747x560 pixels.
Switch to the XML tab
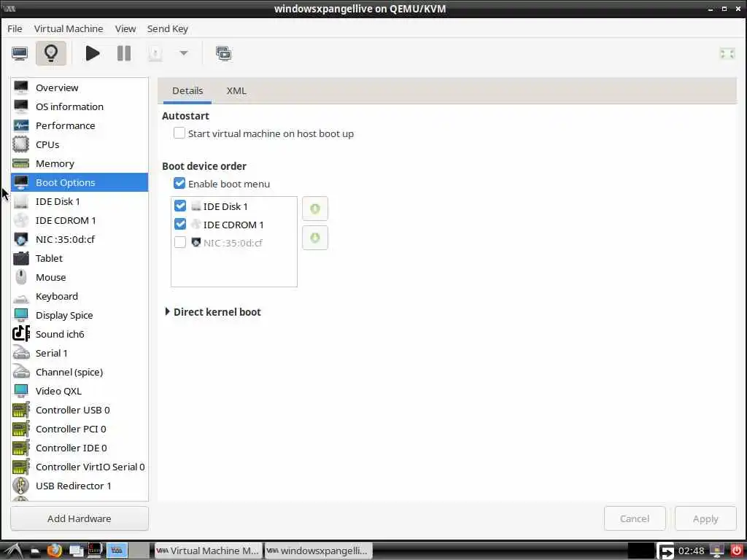[x=236, y=90]
